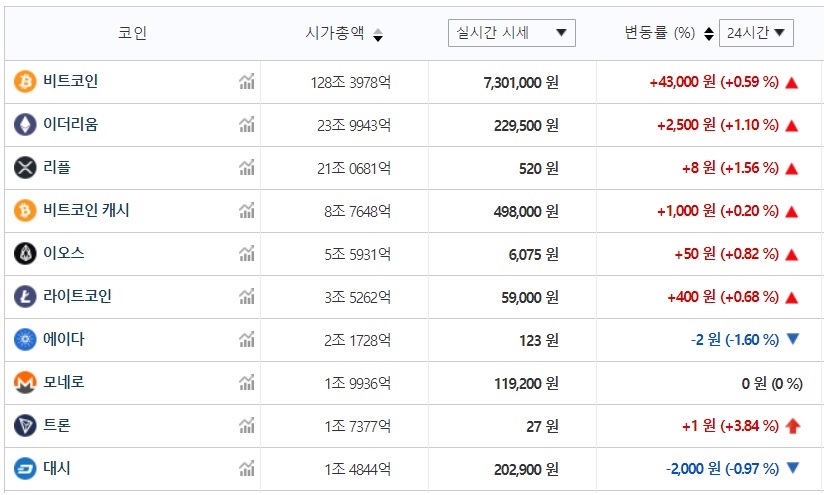This screenshot has width=825, height=495.
Task: Open the chart icon for 트론
Action: [246, 426]
